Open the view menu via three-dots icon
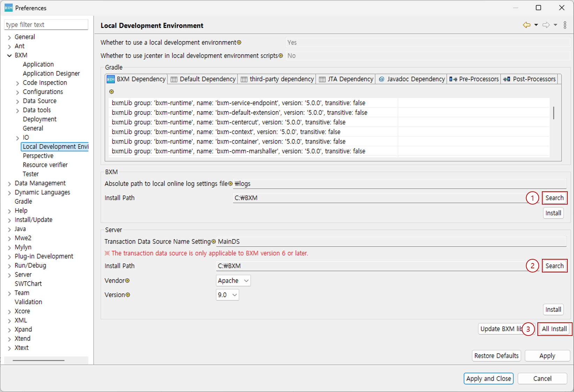The width and height of the screenshot is (574, 392). pyautogui.click(x=565, y=25)
